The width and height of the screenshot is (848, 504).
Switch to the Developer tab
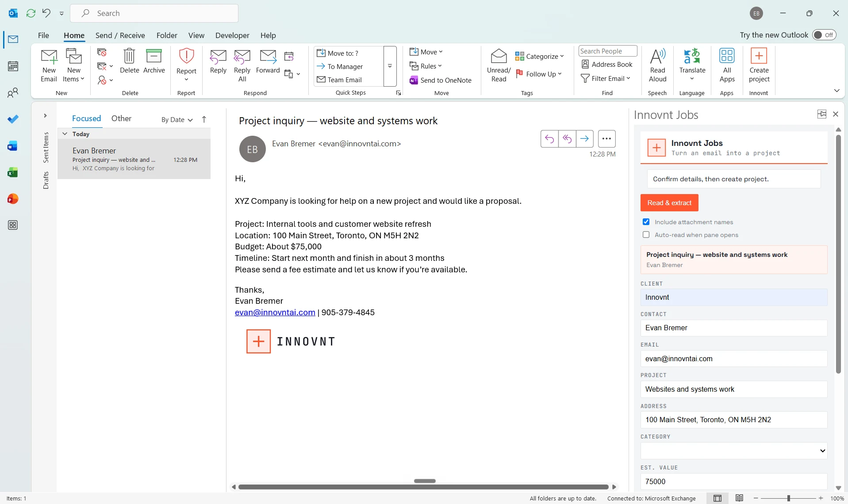click(232, 35)
